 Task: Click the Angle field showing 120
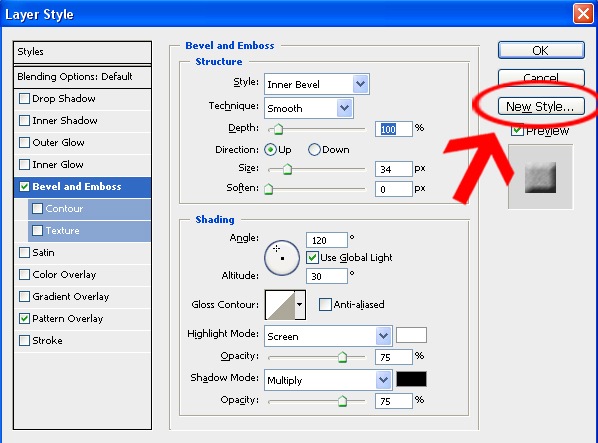(x=327, y=240)
